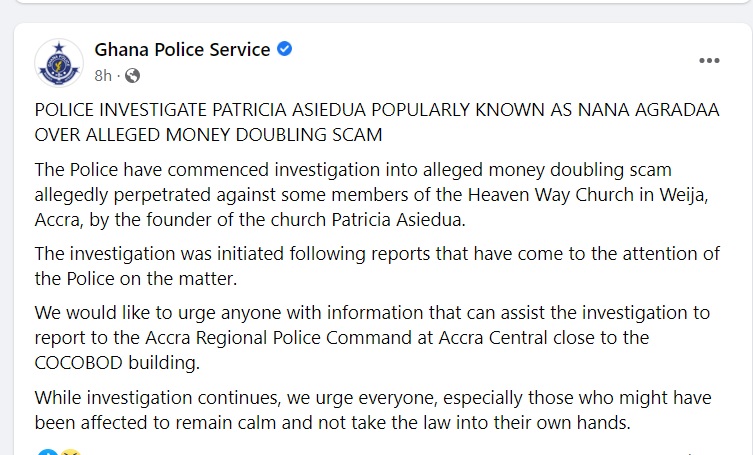Open the Ghana Police Service page name
This screenshot has width=753, height=455.
point(182,49)
